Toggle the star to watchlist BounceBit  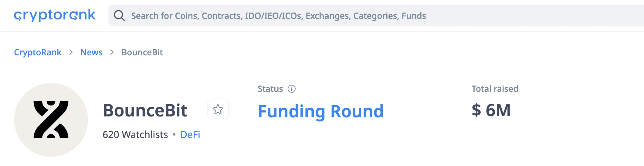point(218,109)
